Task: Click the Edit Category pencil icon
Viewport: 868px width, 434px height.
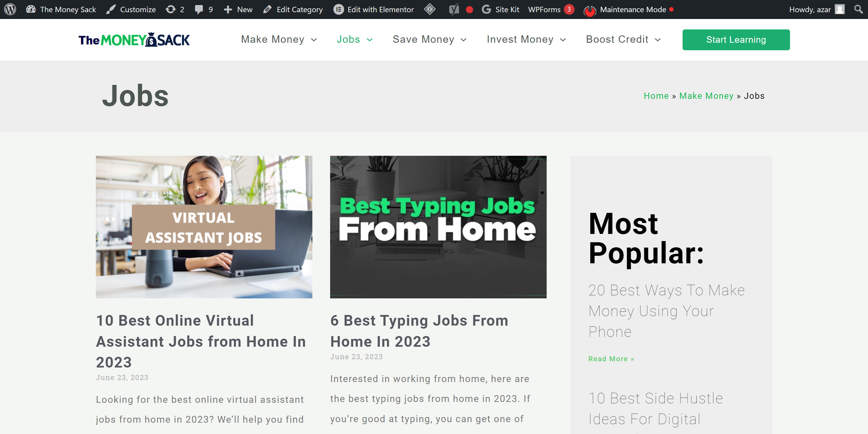Action: (267, 9)
